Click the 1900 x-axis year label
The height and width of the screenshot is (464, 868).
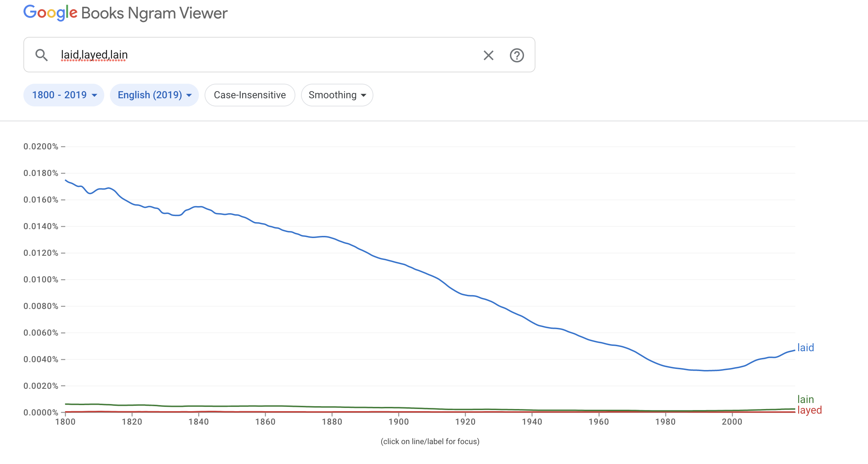399,422
